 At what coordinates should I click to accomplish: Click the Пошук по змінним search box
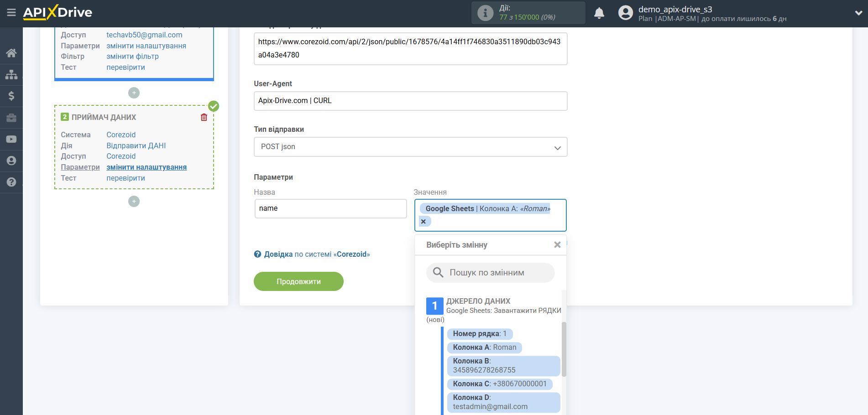(490, 272)
